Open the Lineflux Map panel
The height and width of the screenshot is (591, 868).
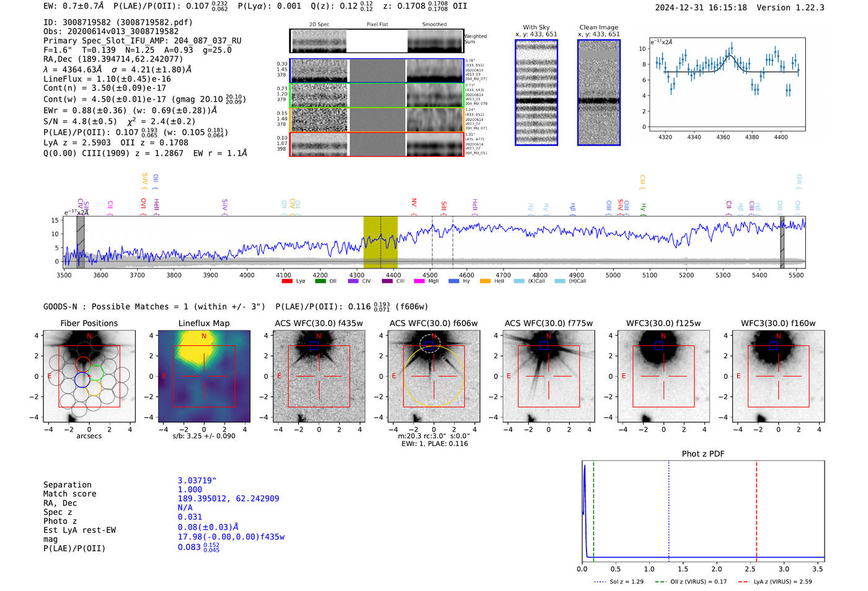(204, 376)
